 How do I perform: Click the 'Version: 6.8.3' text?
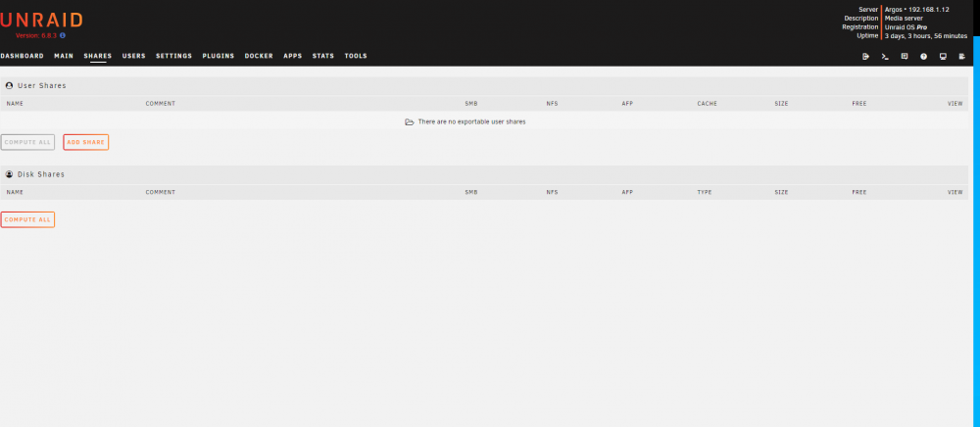(x=36, y=35)
